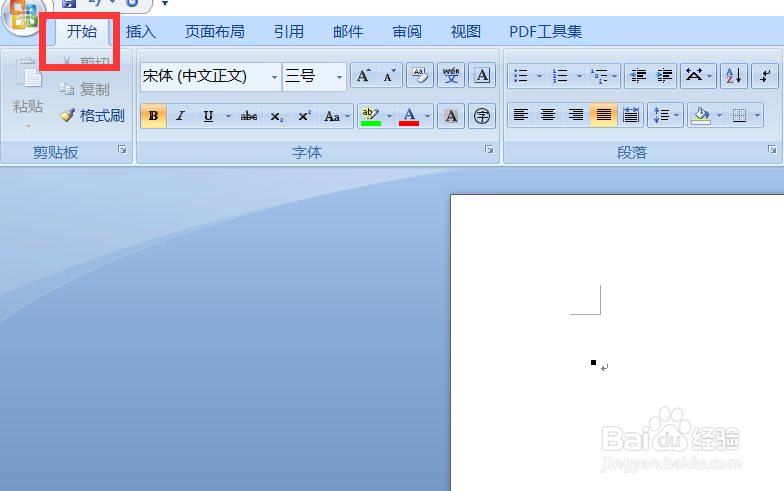Activate the 格式刷 format painter
Screen dimensions: 784x491
(x=92, y=116)
